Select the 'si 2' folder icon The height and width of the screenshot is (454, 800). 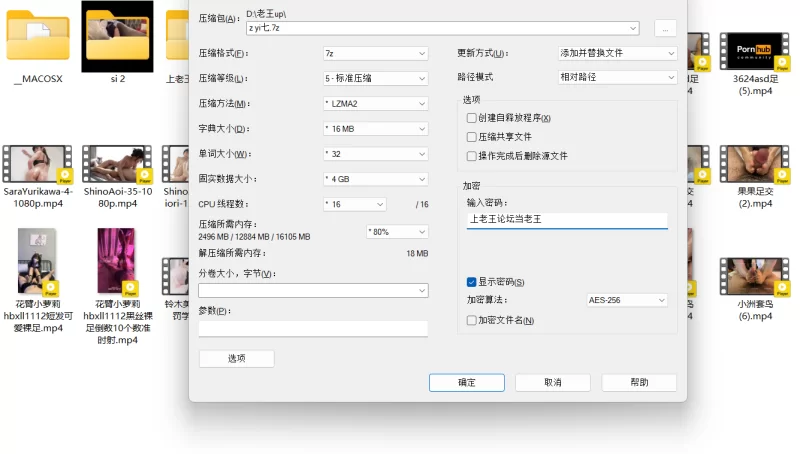(117, 37)
